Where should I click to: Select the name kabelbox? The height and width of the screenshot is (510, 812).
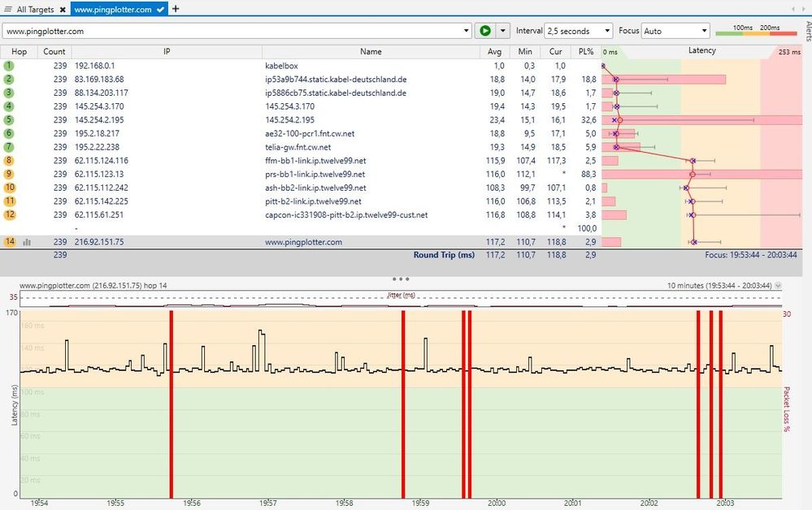click(281, 66)
